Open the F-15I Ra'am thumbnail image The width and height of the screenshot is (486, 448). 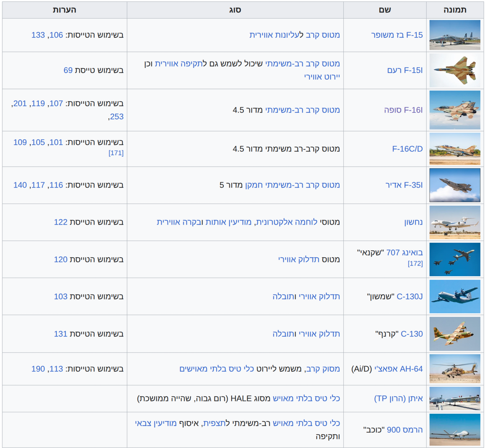coord(455,70)
